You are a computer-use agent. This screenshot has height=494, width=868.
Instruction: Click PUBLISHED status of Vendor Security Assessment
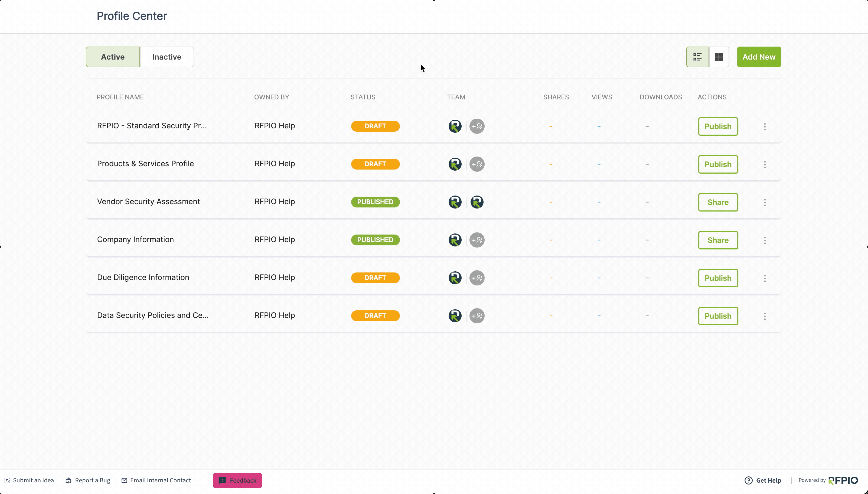point(375,202)
